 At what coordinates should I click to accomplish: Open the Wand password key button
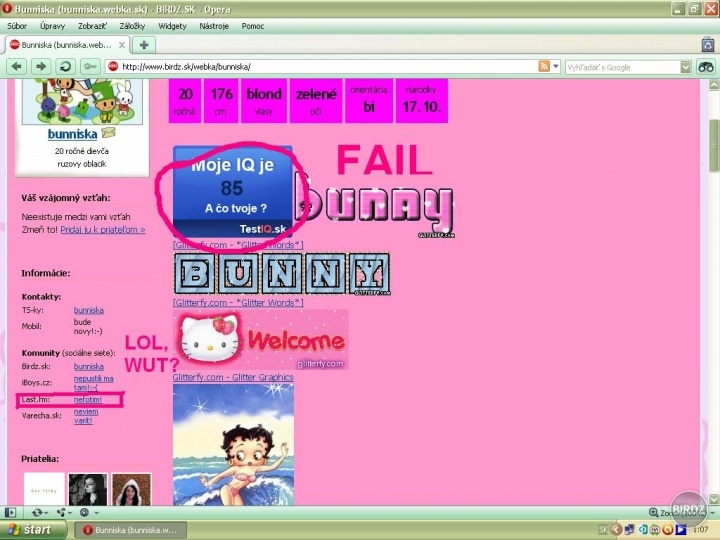point(90,67)
